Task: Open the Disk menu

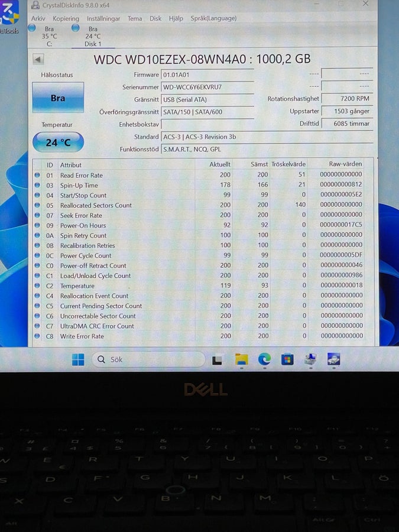Action: pos(155,18)
